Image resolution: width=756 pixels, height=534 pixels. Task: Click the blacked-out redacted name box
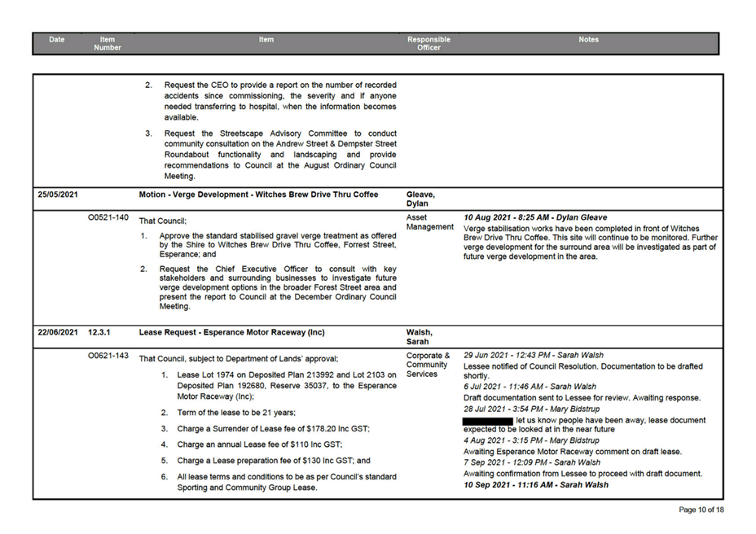point(487,420)
